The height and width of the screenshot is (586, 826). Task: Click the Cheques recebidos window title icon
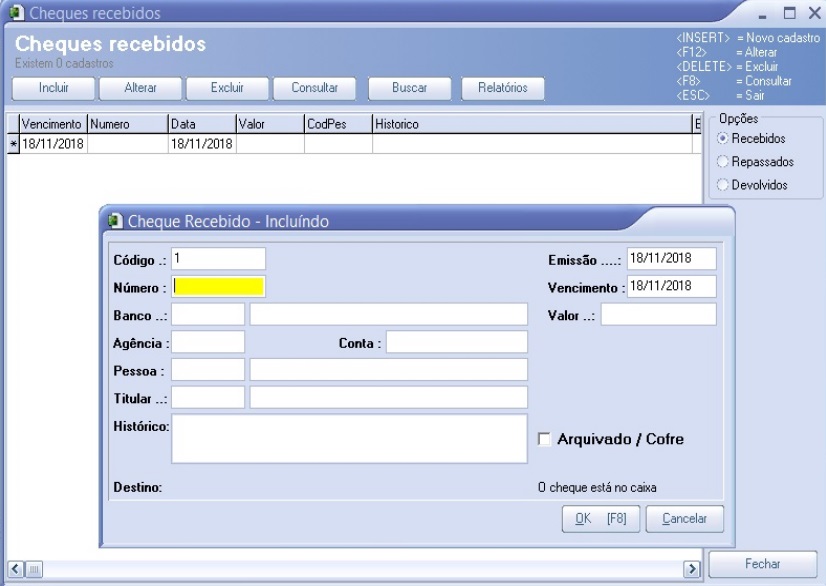[x=16, y=13]
